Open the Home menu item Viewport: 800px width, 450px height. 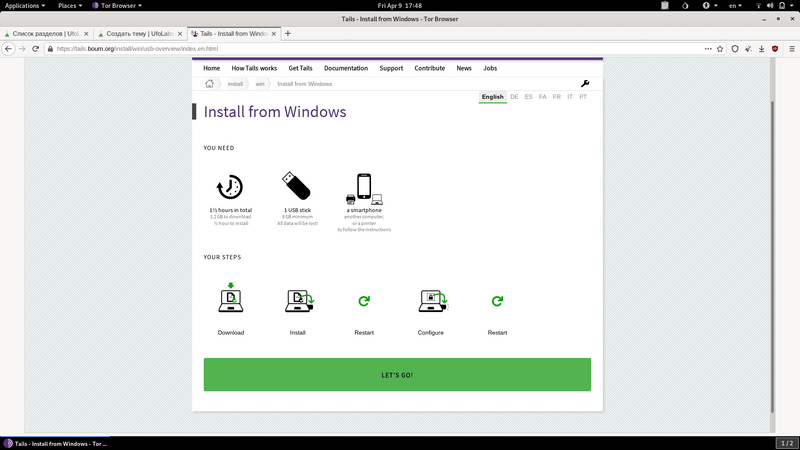coord(211,68)
